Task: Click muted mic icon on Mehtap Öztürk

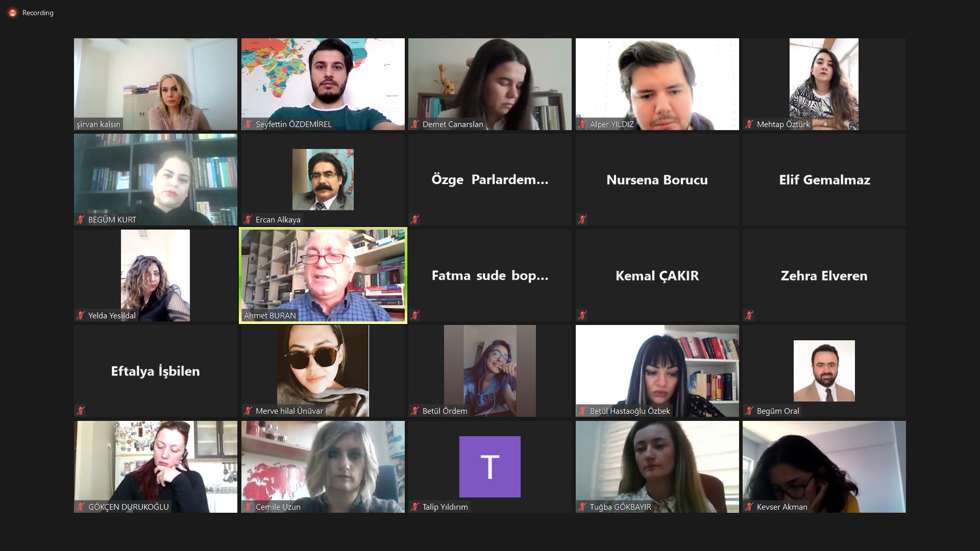Action: [749, 124]
